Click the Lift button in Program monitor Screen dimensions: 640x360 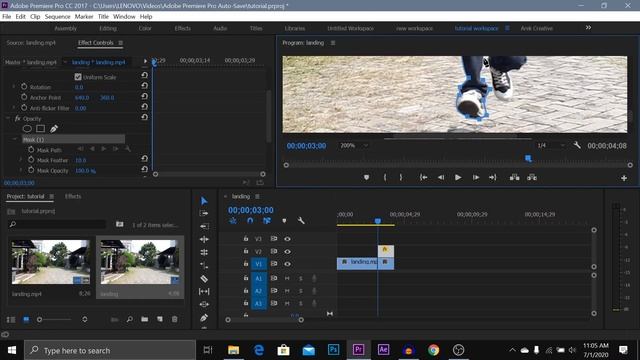click(x=514, y=177)
